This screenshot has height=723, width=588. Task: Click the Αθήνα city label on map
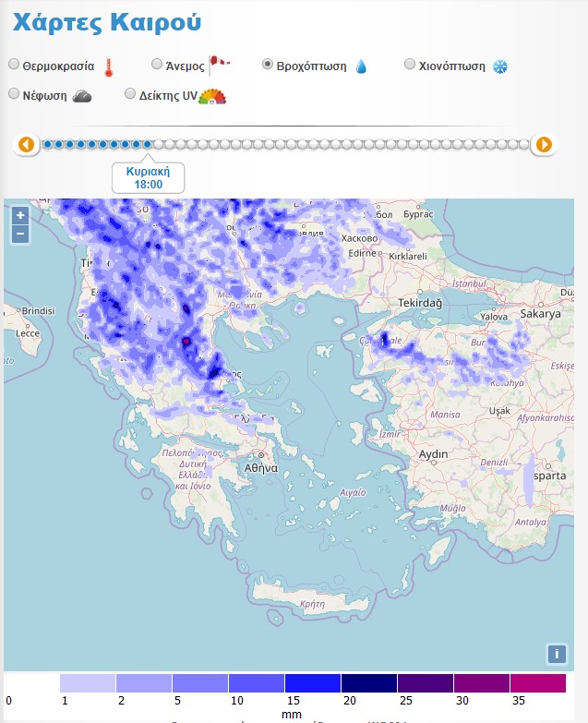coord(261,468)
